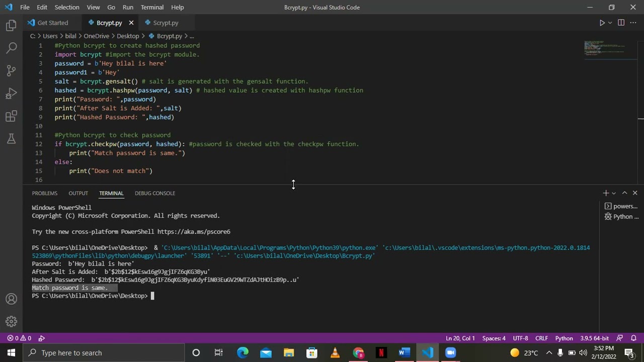Open Task View on taskbar
This screenshot has height=362, width=644.
[x=218, y=352]
